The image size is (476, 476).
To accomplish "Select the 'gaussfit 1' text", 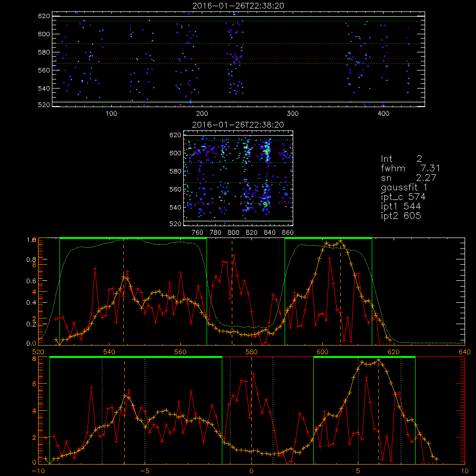I will (x=404, y=187).
